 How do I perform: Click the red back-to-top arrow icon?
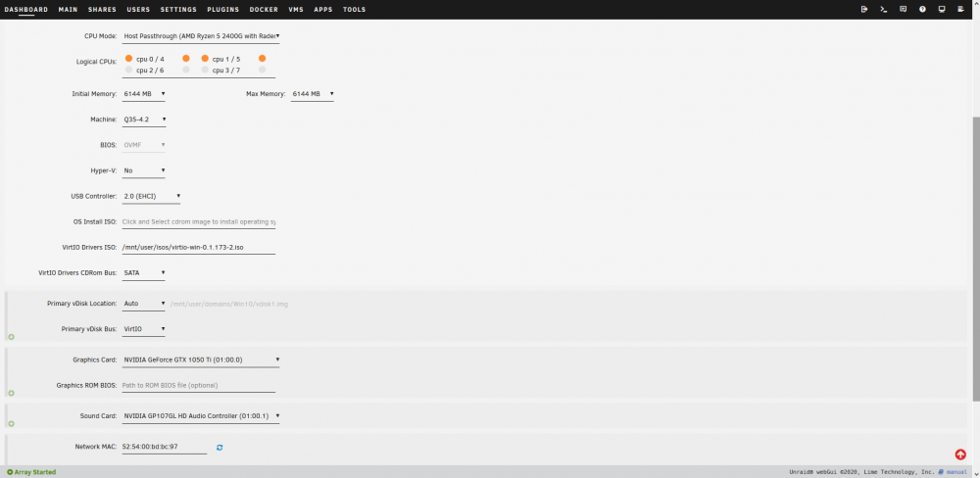960,454
